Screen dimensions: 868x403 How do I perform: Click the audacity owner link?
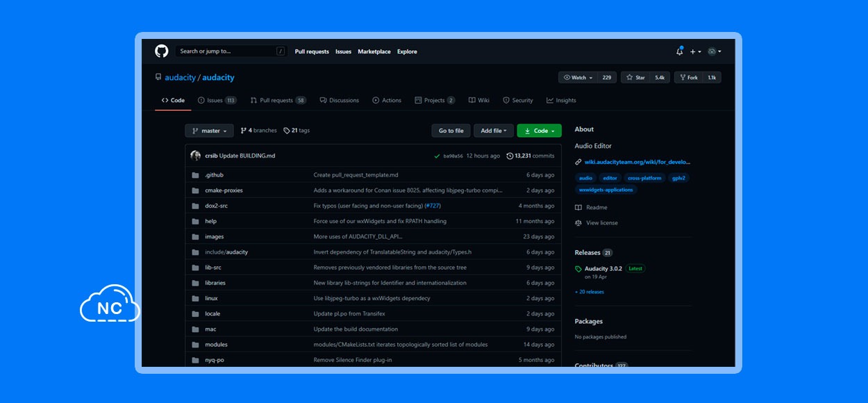click(x=180, y=78)
